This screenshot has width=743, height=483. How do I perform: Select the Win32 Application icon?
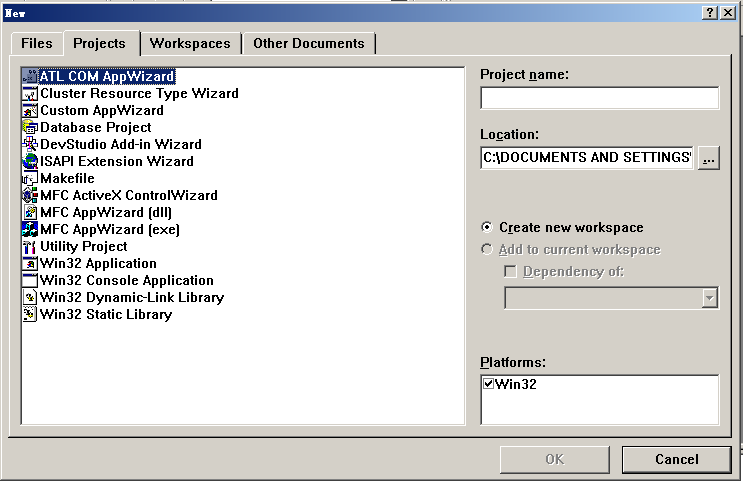[x=30, y=264]
